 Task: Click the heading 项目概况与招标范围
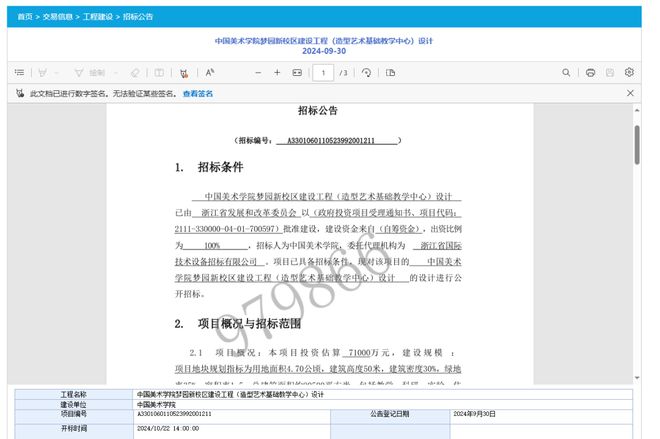click(250, 324)
